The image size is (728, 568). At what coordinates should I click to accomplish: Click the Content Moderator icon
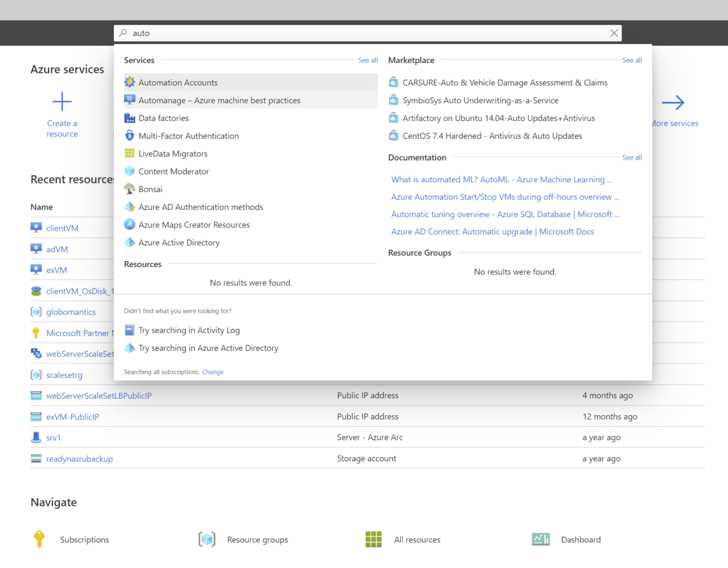coord(130,171)
